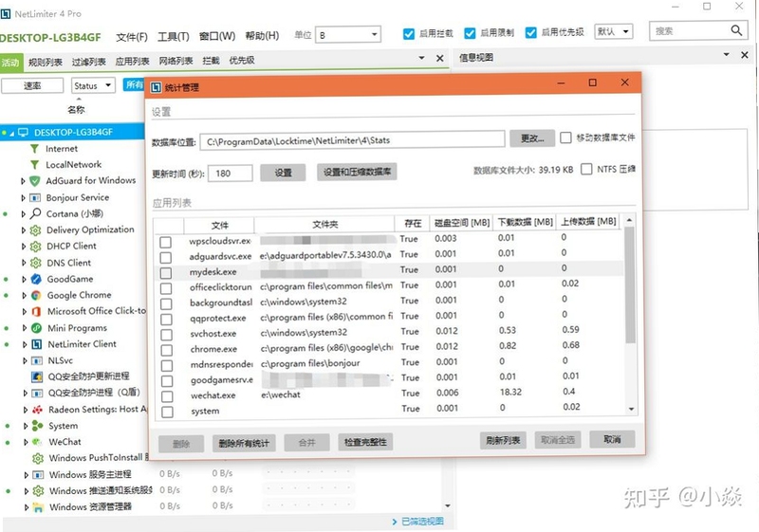Screen dimensions: 759x532
Task: Click the Delivery Optimization gear icon
Action: 35,230
